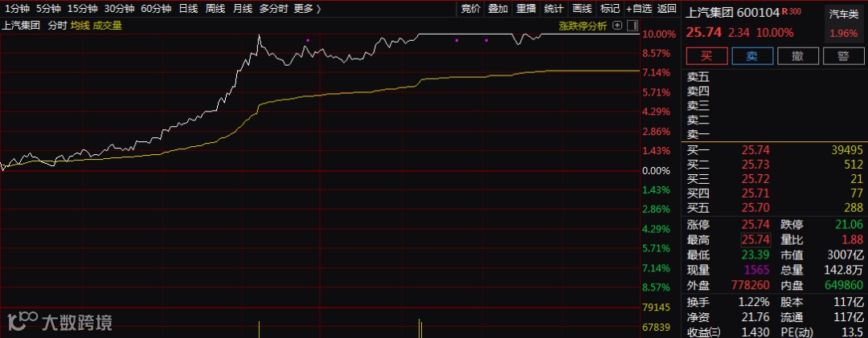Image resolution: width=868 pixels, height=338 pixels.
Task: Switch to the 15分钟 chart period
Action: 83,8
